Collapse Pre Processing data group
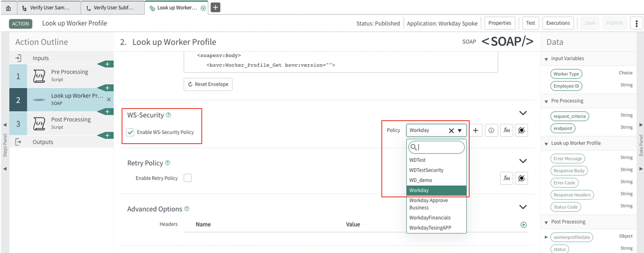 pyautogui.click(x=546, y=102)
